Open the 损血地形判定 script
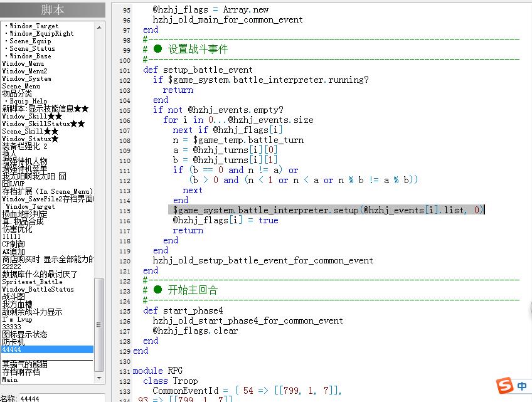Screen dimensions: 532x402 point(24,214)
